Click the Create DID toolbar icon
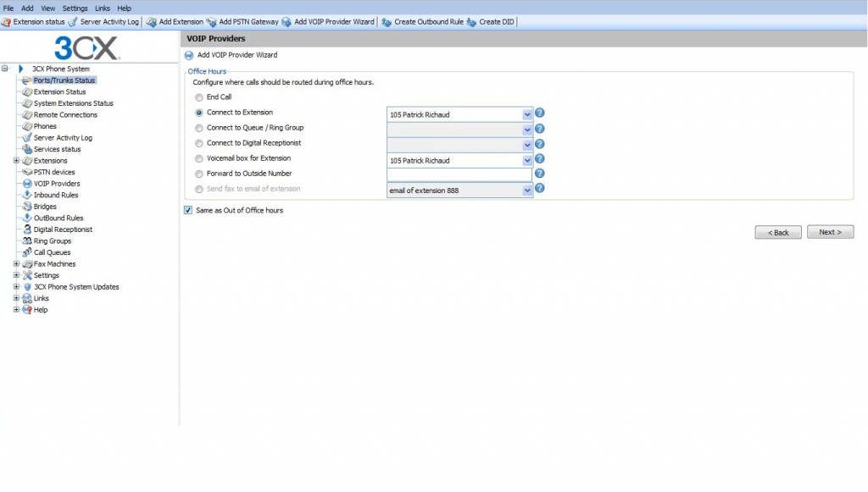 click(x=471, y=22)
